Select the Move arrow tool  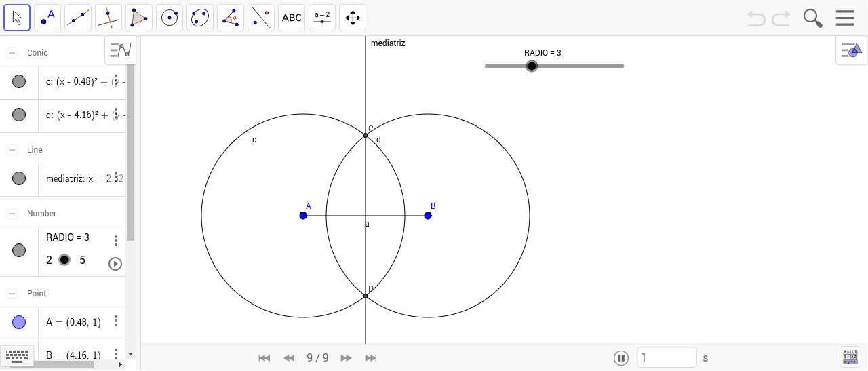tap(17, 18)
